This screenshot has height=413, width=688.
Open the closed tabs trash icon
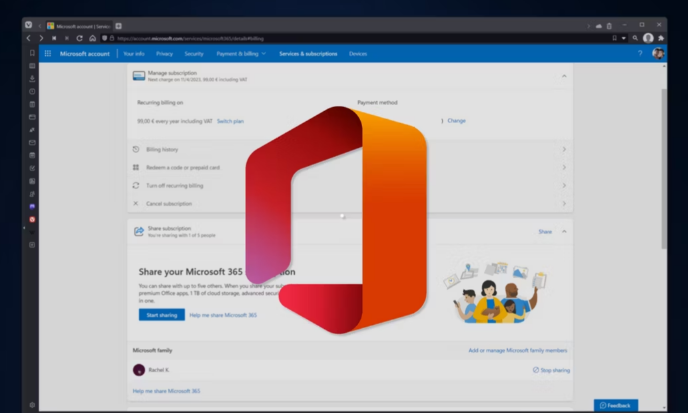[x=609, y=26]
